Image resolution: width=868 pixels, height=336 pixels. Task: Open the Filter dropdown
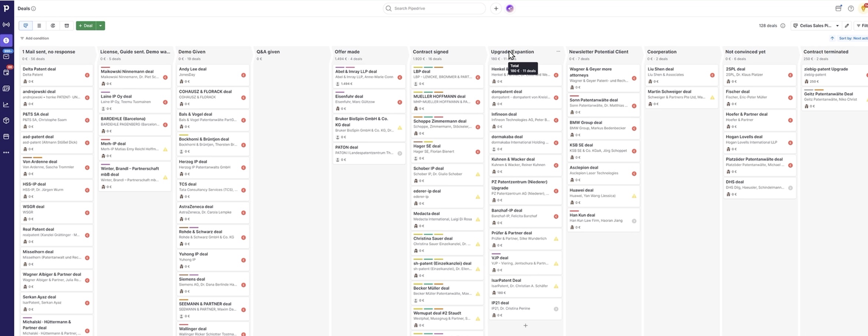tap(862, 26)
